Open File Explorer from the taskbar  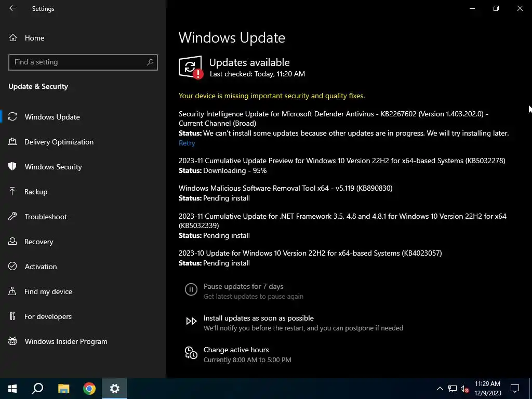(x=63, y=389)
